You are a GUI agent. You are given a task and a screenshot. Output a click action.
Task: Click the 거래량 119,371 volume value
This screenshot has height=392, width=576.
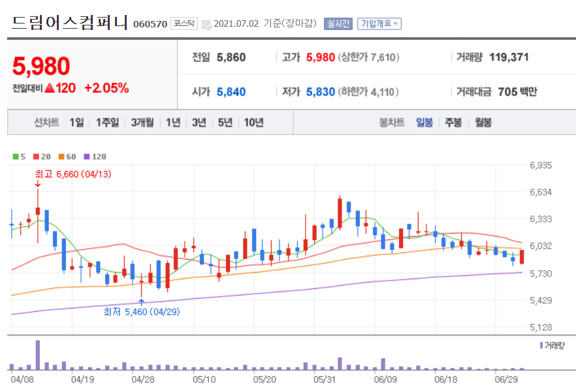(x=509, y=57)
